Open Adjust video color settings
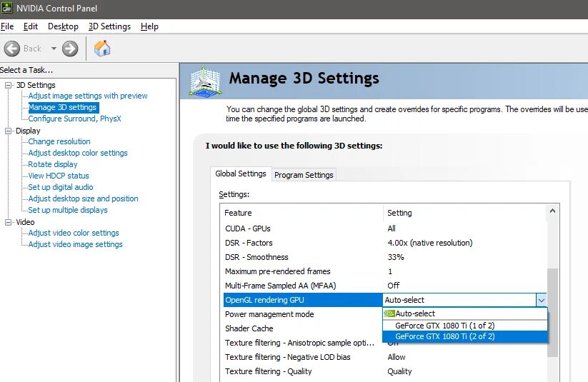The height and width of the screenshot is (382, 588). click(x=74, y=233)
